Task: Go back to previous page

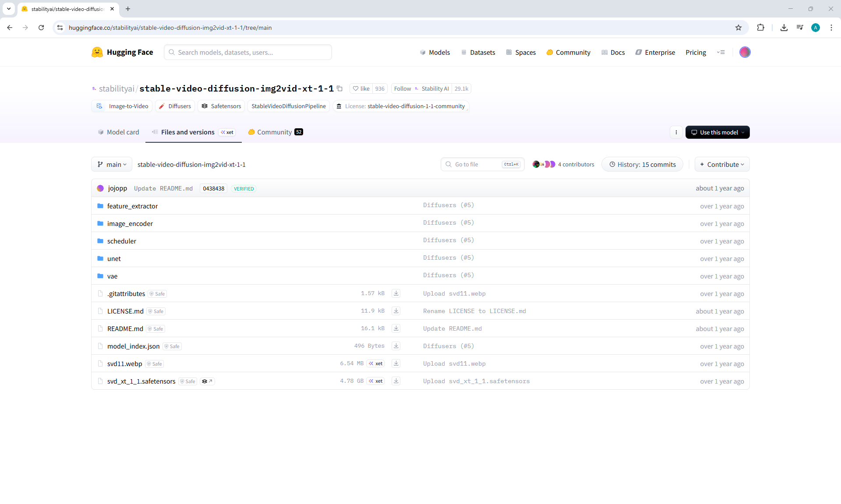Action: pos(10,28)
